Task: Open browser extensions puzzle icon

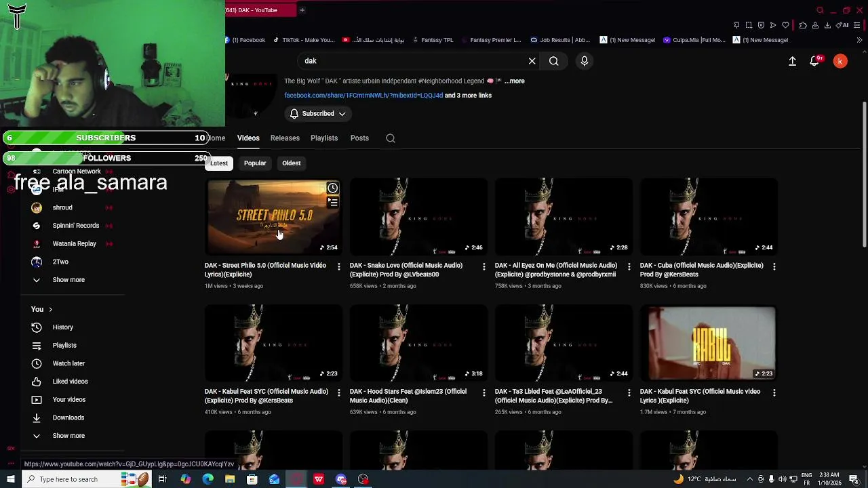Action: pos(803,25)
